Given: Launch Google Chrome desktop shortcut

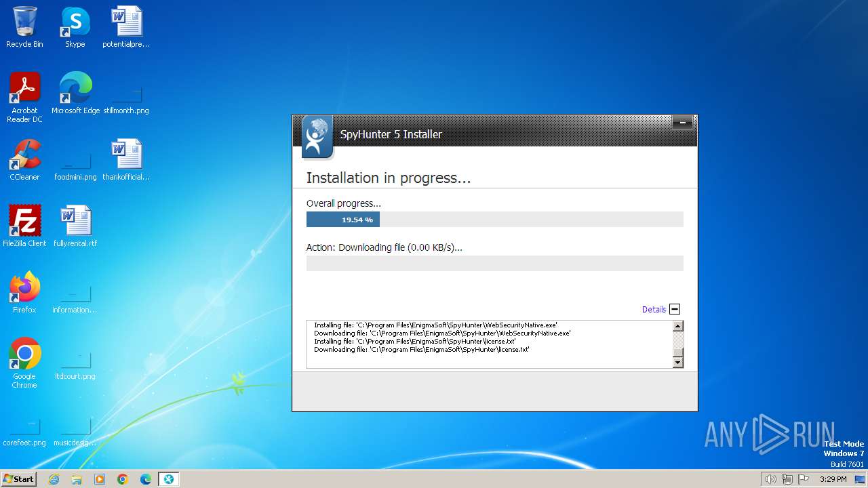Looking at the screenshot, I should [24, 363].
